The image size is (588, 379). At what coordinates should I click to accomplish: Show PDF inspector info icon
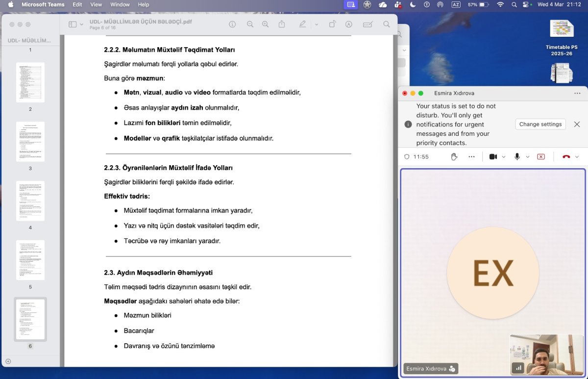click(x=232, y=24)
